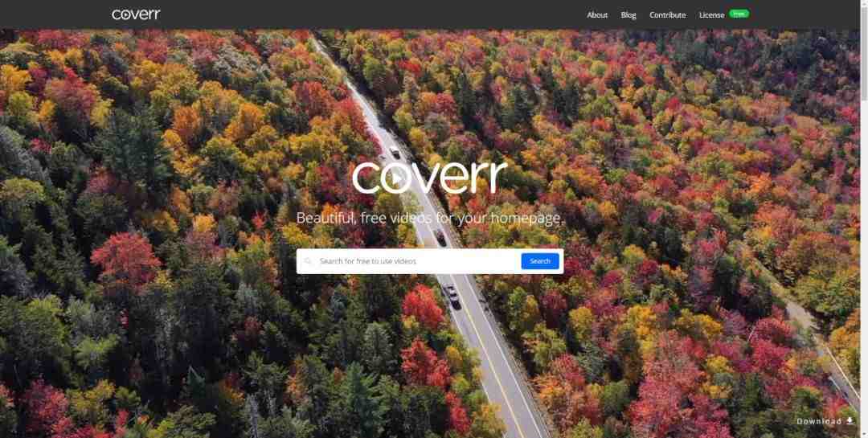View the License page
Image resolution: width=868 pixels, height=438 pixels.
[711, 15]
